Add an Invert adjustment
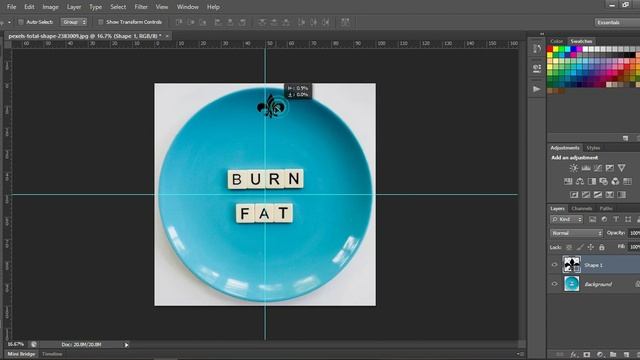The width and height of the screenshot is (640, 360). (x=574, y=195)
